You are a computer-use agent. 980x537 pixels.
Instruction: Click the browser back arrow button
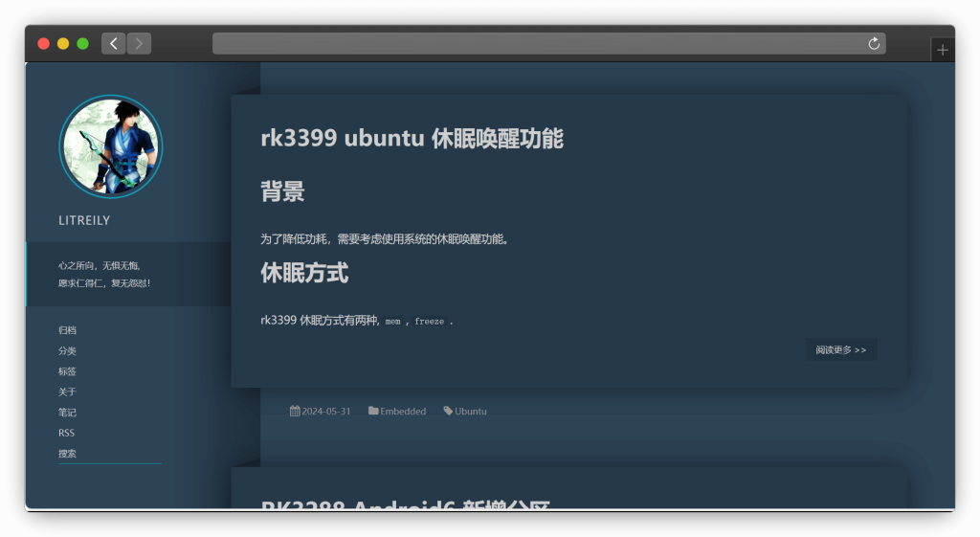113,43
